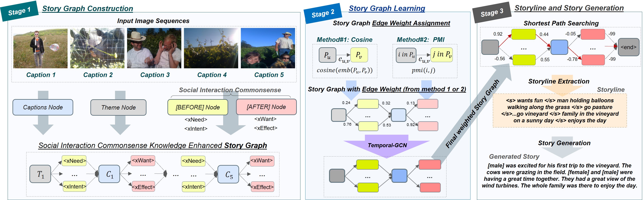
Task: Click the Stage 3 badge
Action: tap(492, 13)
